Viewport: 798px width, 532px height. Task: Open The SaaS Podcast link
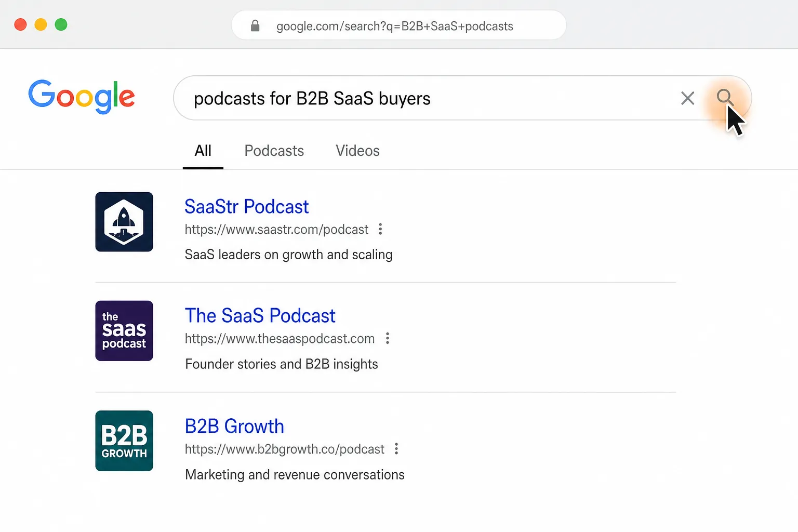click(x=260, y=315)
